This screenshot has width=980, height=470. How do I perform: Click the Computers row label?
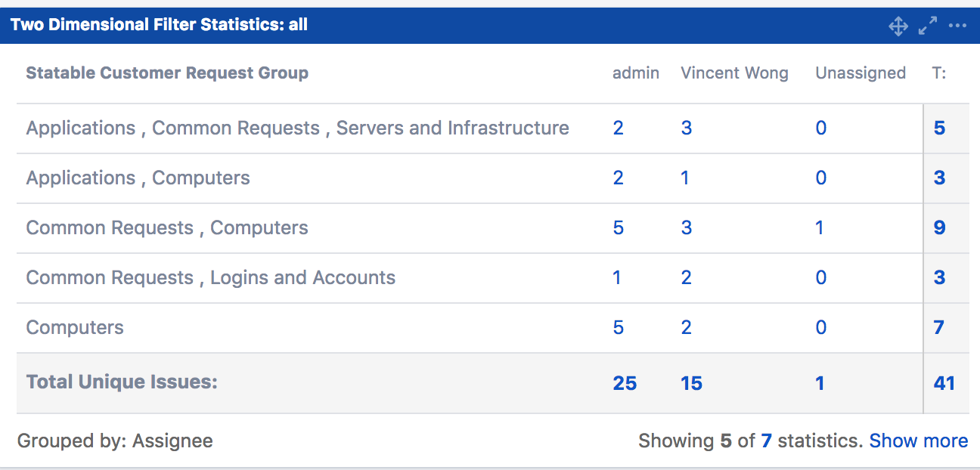[75, 328]
